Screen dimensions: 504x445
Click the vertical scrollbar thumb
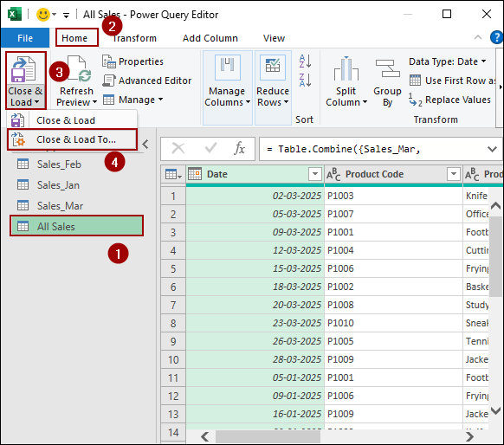(495, 256)
